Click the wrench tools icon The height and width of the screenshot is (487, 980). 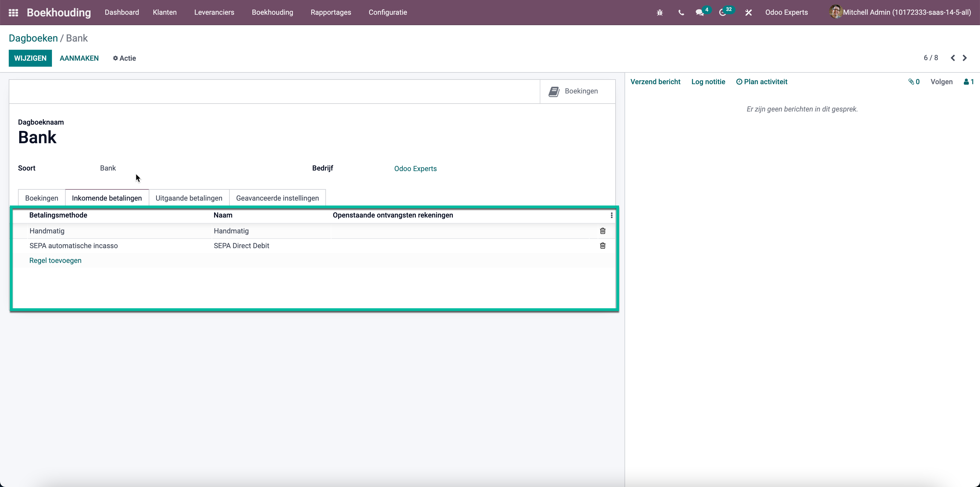[x=748, y=13]
